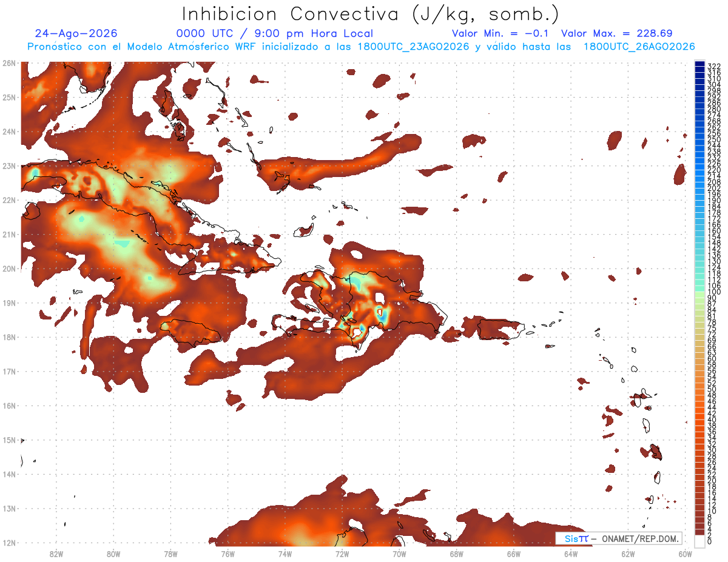
Task: Click the 64W longitude label
Action: (x=571, y=554)
